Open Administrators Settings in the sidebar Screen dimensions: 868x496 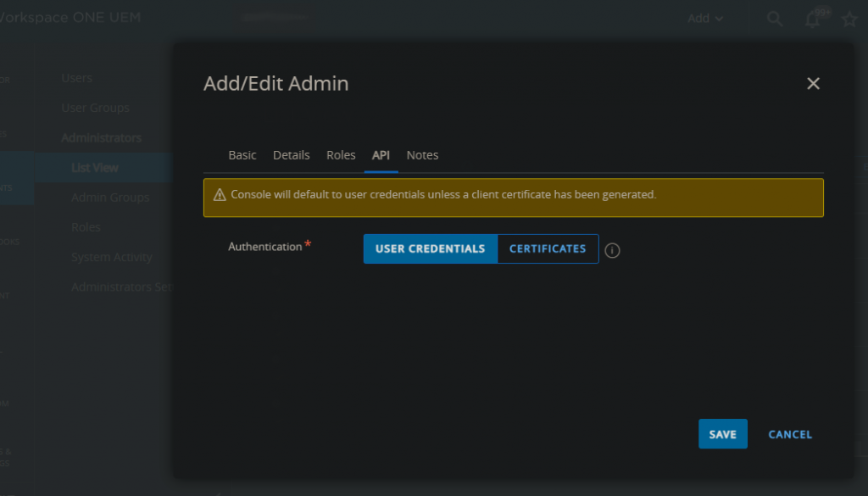[x=122, y=287]
